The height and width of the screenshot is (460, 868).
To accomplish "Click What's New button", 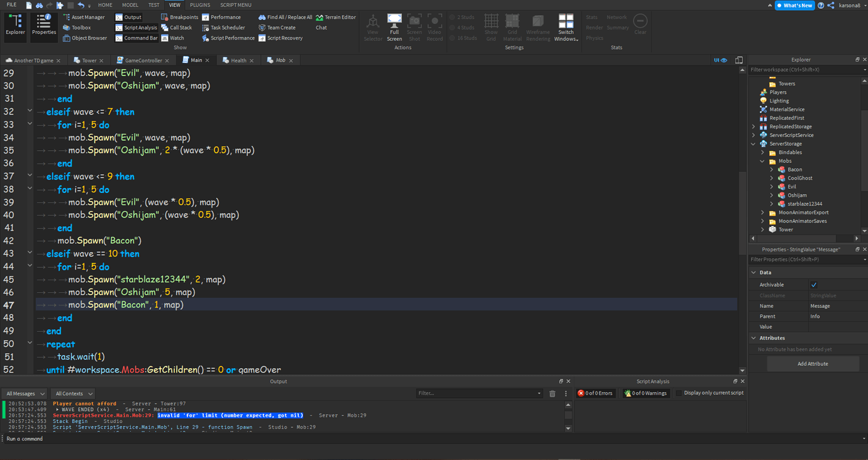I will coord(795,6).
